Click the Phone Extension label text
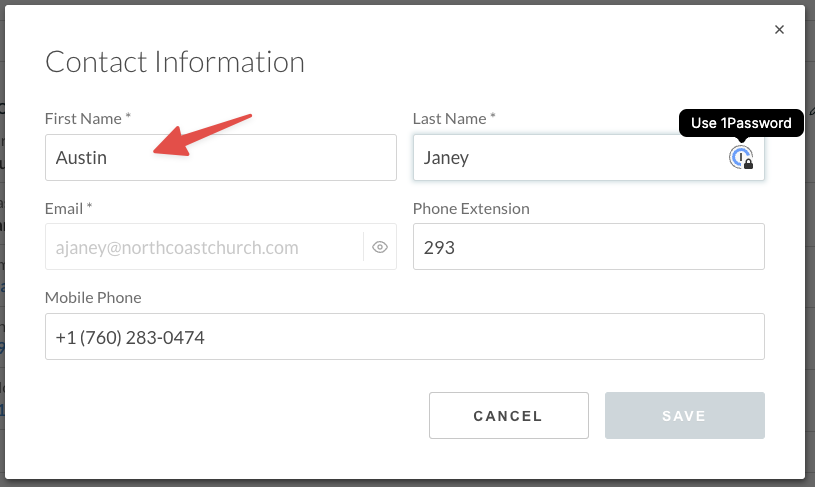This screenshot has width=815, height=487. tap(471, 208)
